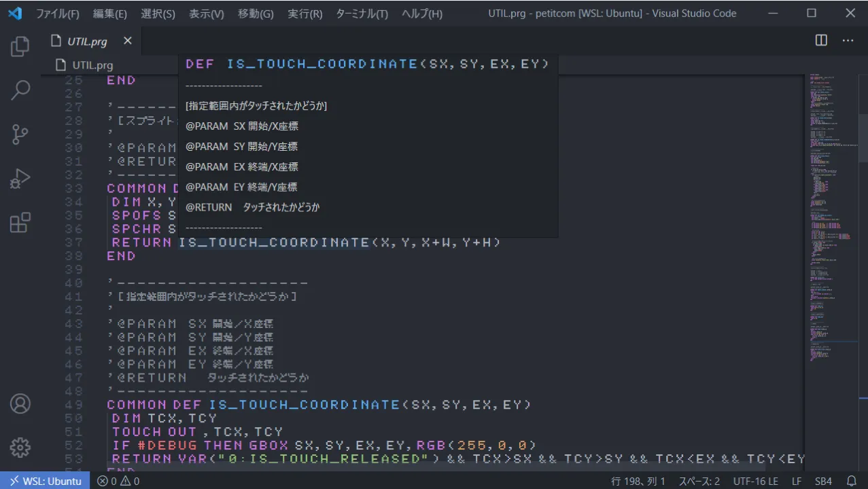Open the ターミナル(T) menu

362,14
